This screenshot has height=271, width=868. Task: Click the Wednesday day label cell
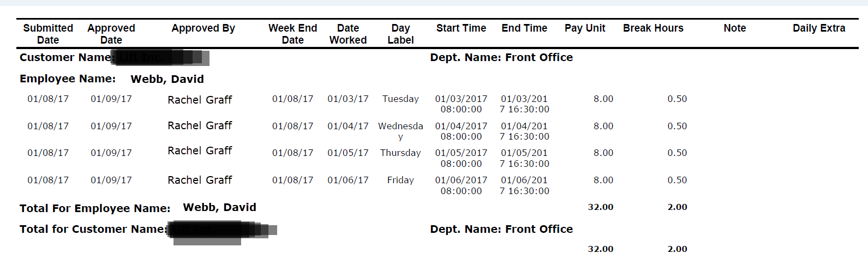coord(400,131)
